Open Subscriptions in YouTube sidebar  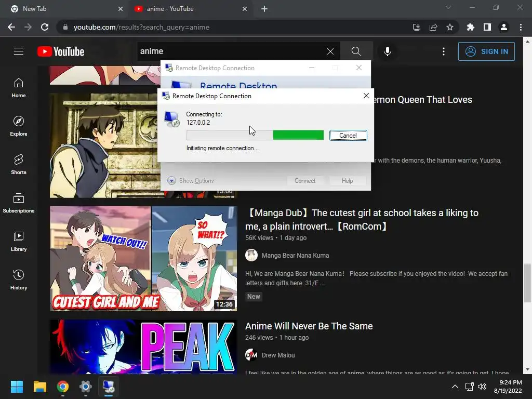(19, 203)
